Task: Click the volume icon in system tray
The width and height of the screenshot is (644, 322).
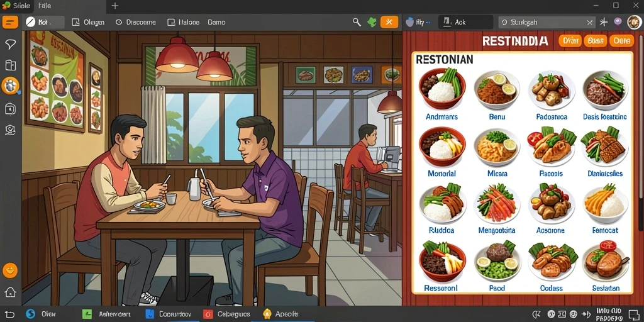Action: 587,314
